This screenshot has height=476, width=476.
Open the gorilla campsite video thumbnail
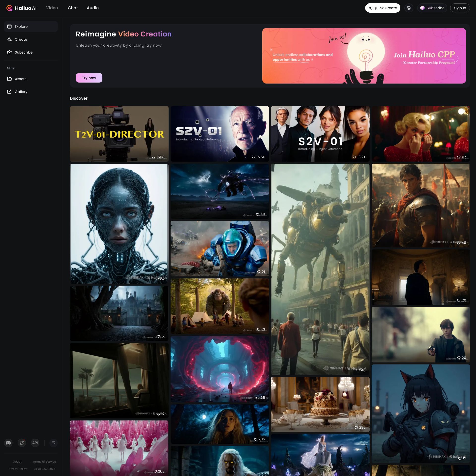(x=220, y=306)
